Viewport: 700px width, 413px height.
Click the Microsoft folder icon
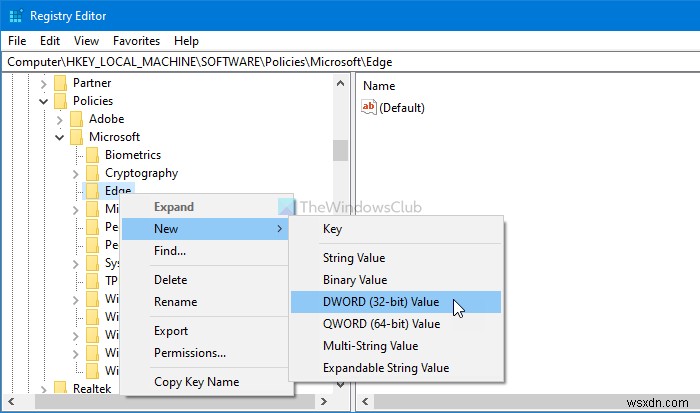76,137
